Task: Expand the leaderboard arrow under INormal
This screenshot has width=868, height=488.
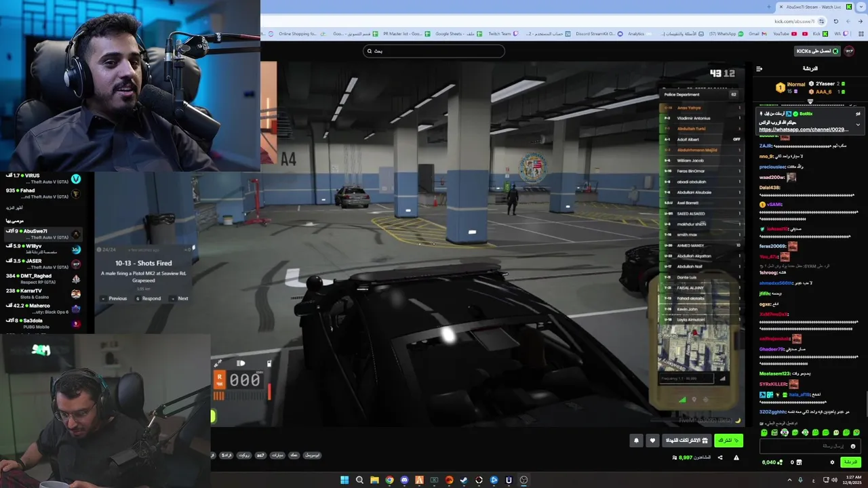Action: (x=810, y=101)
